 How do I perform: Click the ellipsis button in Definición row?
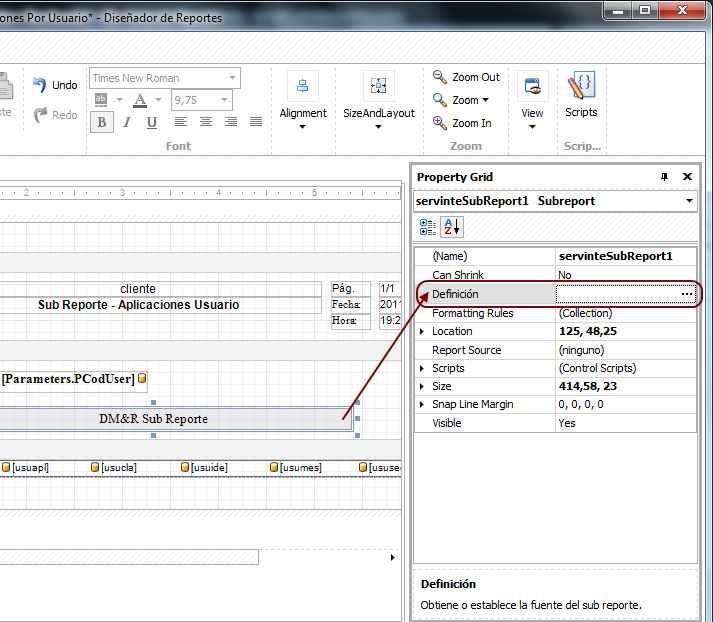point(686,294)
